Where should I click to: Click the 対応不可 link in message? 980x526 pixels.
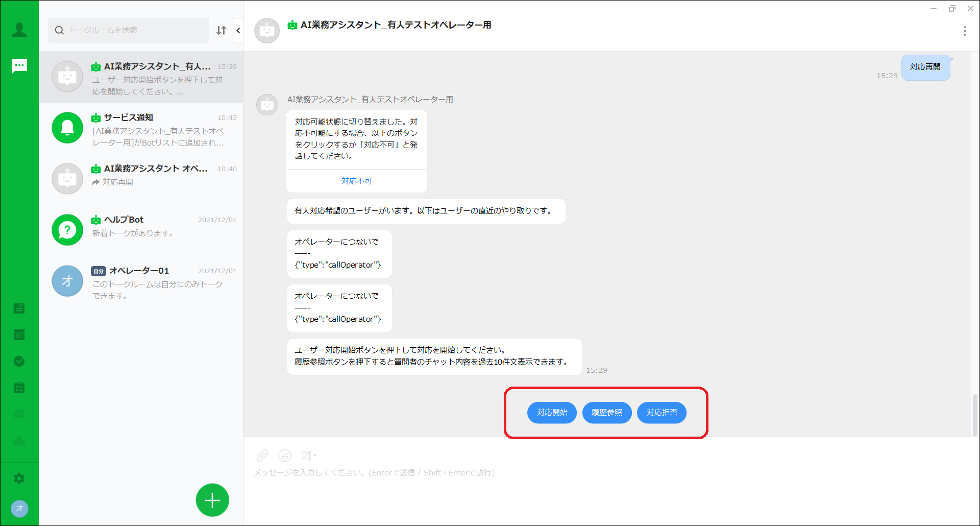[356, 181]
